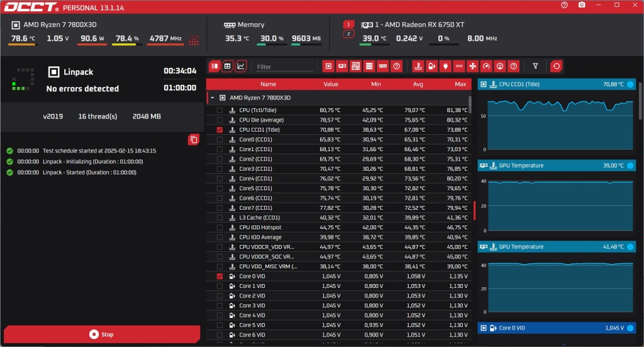Screen dimensions: 644x347
Task: Select the Core1 (CCD1) row name
Action: (x=255, y=149)
